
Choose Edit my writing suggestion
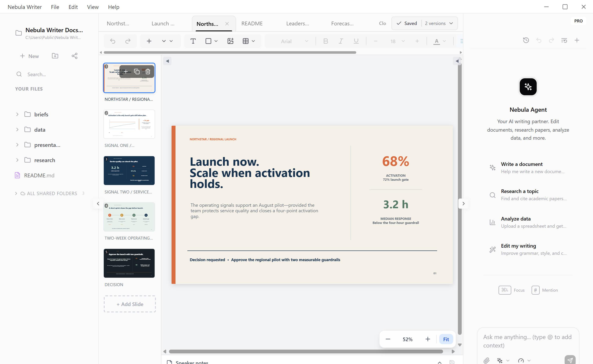tap(528, 250)
